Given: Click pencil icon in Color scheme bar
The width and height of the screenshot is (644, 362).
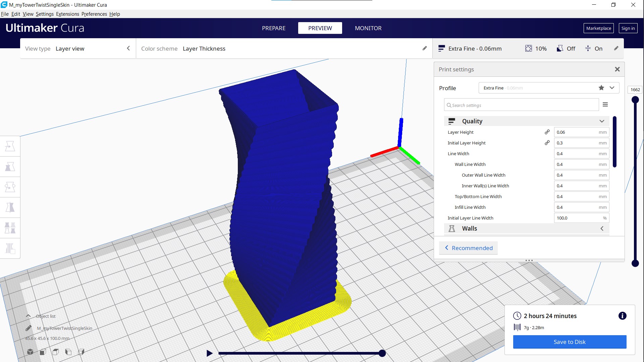Looking at the screenshot, I should [425, 48].
